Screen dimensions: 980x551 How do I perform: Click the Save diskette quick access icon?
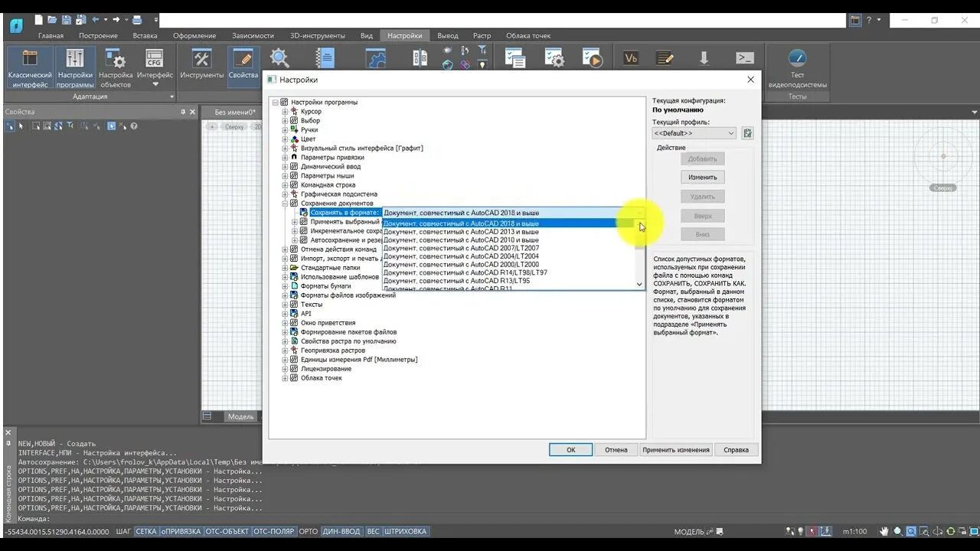[67, 20]
